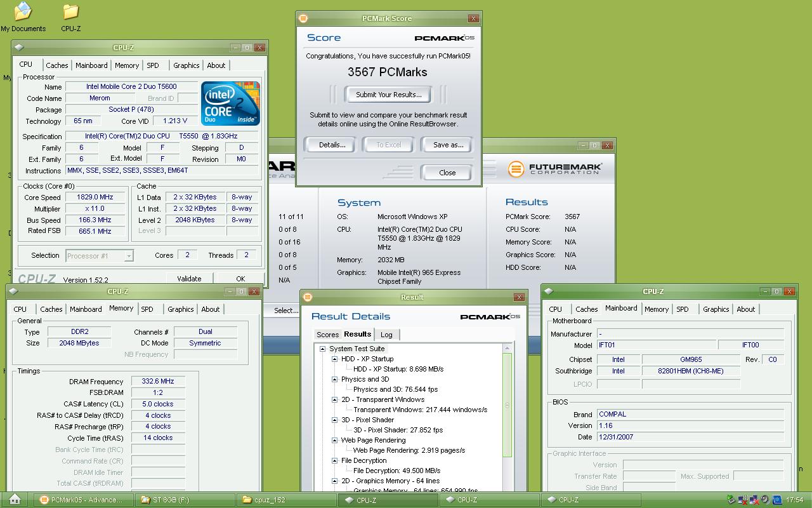Collapse the System Test Suite tree node
This screenshot has height=508, width=812.
click(322, 349)
